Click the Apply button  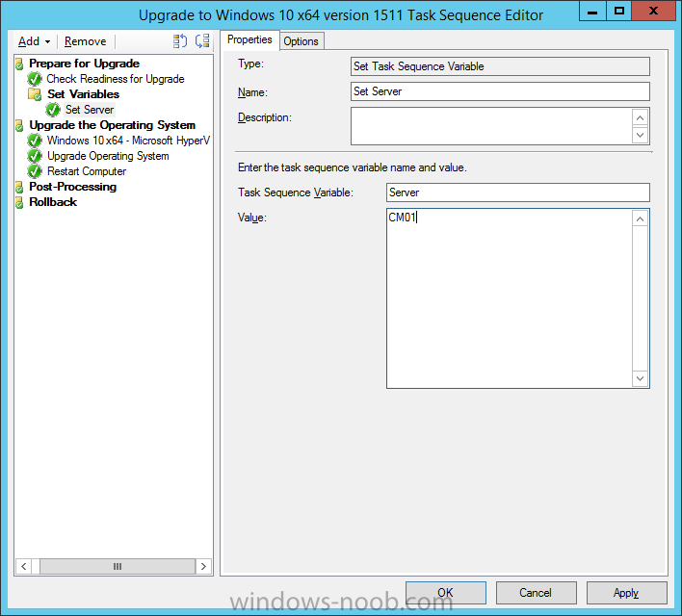(627, 593)
